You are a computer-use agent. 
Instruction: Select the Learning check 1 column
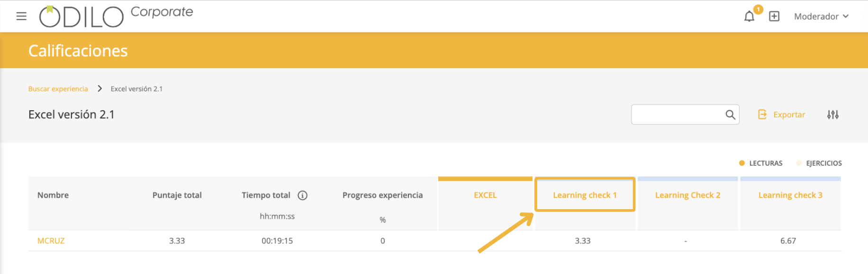585,195
